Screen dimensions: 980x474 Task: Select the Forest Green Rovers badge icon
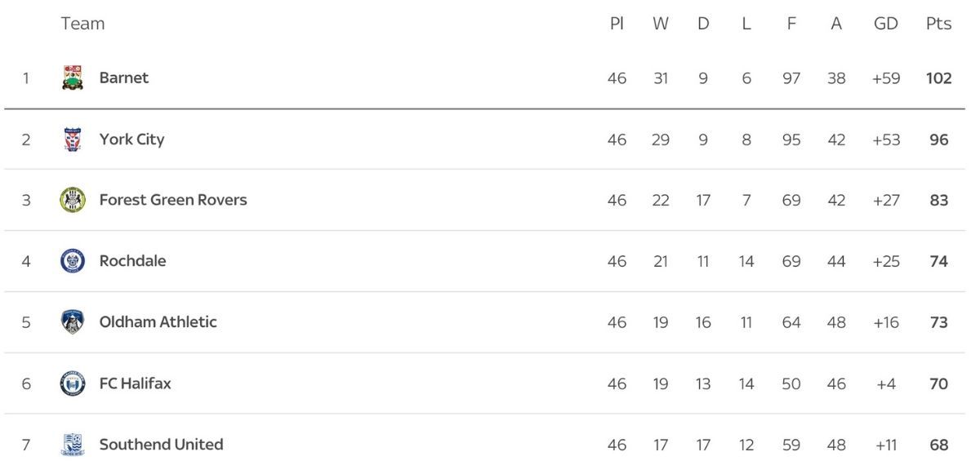pos(73,200)
